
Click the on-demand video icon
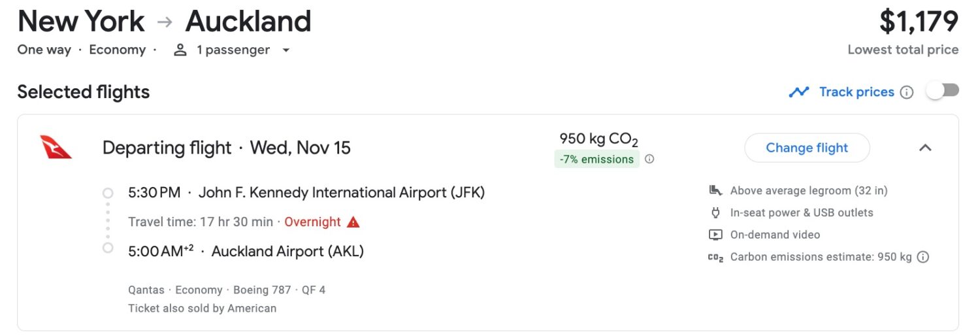click(x=715, y=235)
